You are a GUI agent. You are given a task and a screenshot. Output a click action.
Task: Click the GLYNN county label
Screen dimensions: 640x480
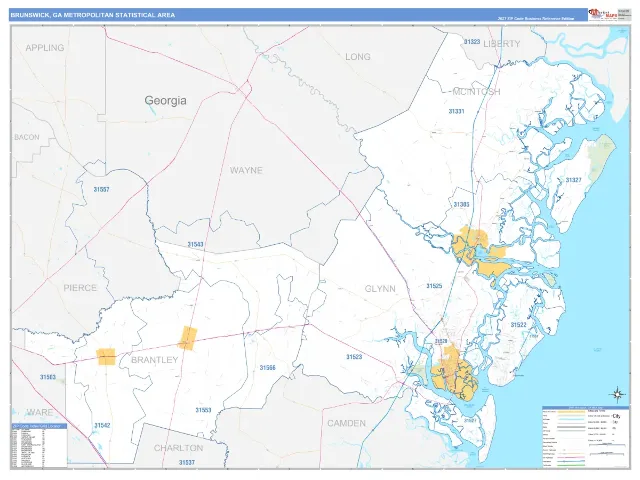pos(380,289)
